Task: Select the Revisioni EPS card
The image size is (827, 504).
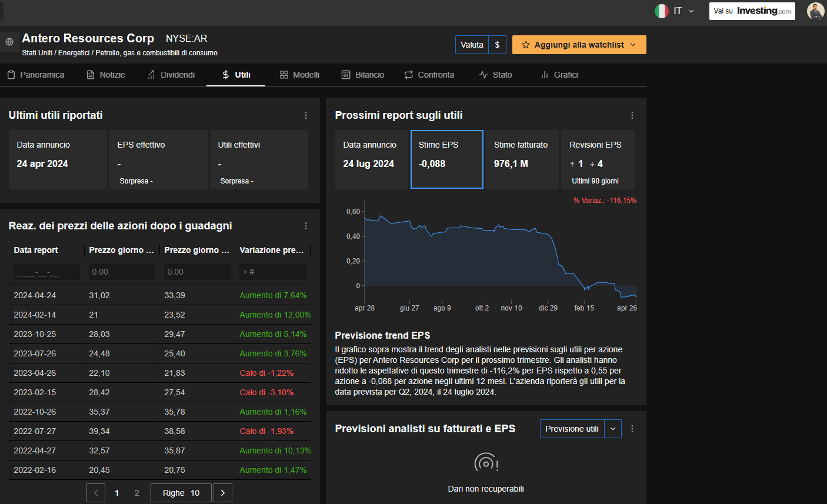Action: (598, 159)
